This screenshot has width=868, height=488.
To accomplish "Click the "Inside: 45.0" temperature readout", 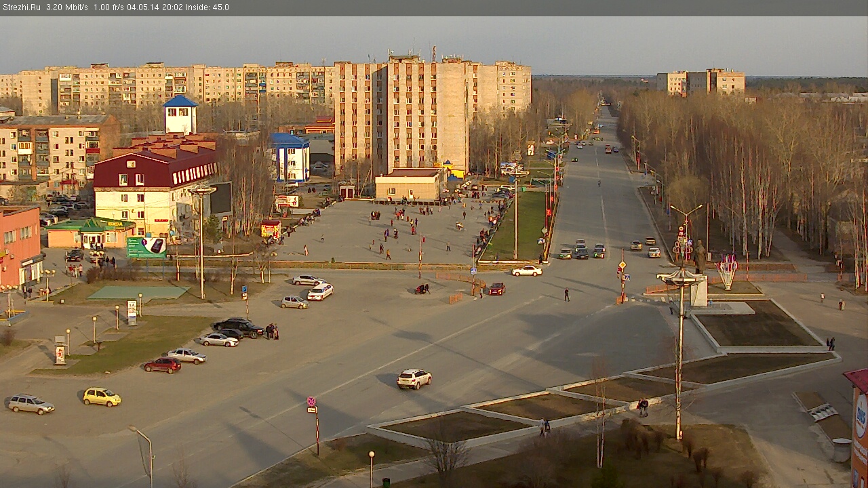I will [206, 7].
